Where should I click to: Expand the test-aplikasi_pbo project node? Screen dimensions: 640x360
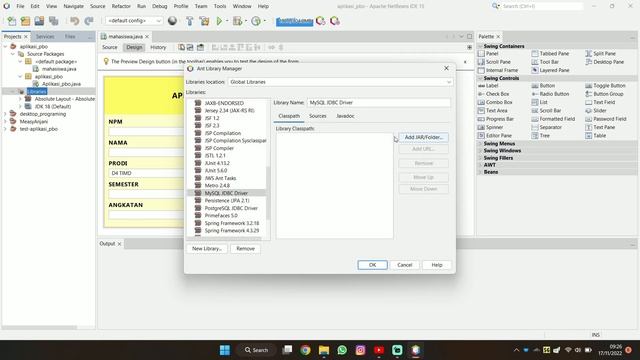point(6,129)
